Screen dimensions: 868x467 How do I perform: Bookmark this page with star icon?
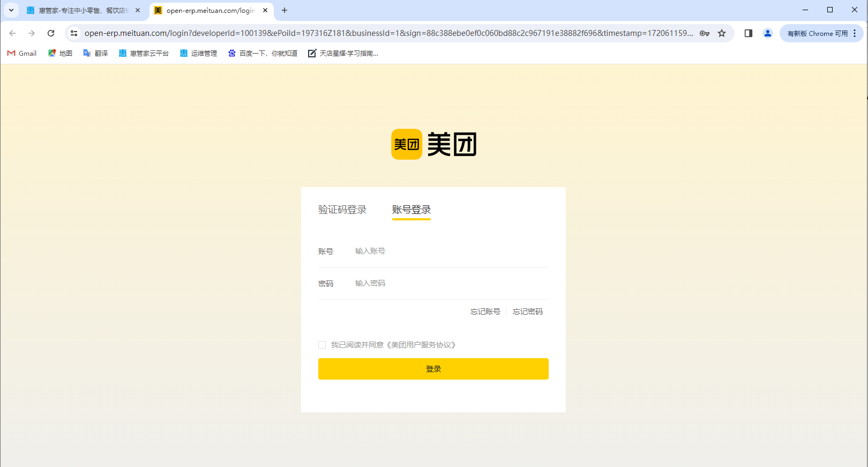tap(722, 33)
